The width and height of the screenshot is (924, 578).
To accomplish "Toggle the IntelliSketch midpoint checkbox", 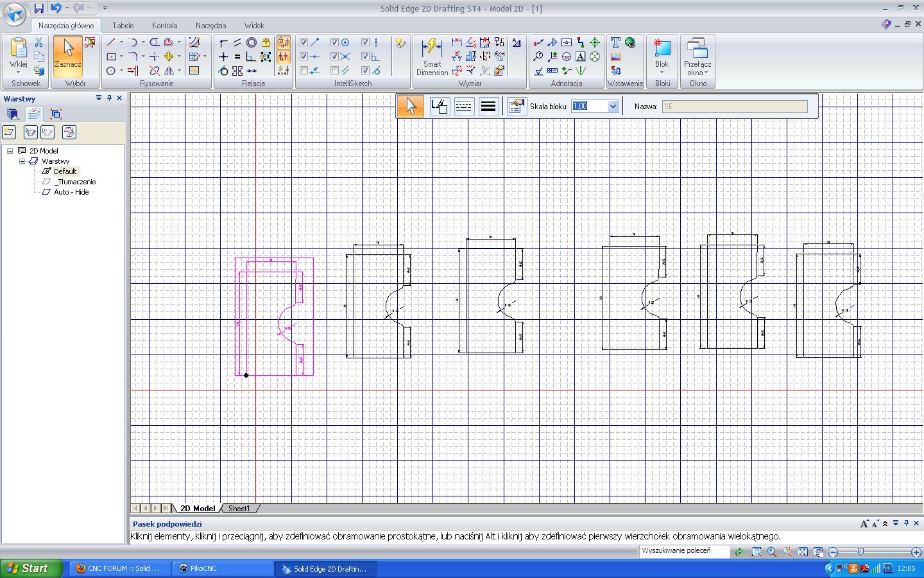I will click(304, 57).
